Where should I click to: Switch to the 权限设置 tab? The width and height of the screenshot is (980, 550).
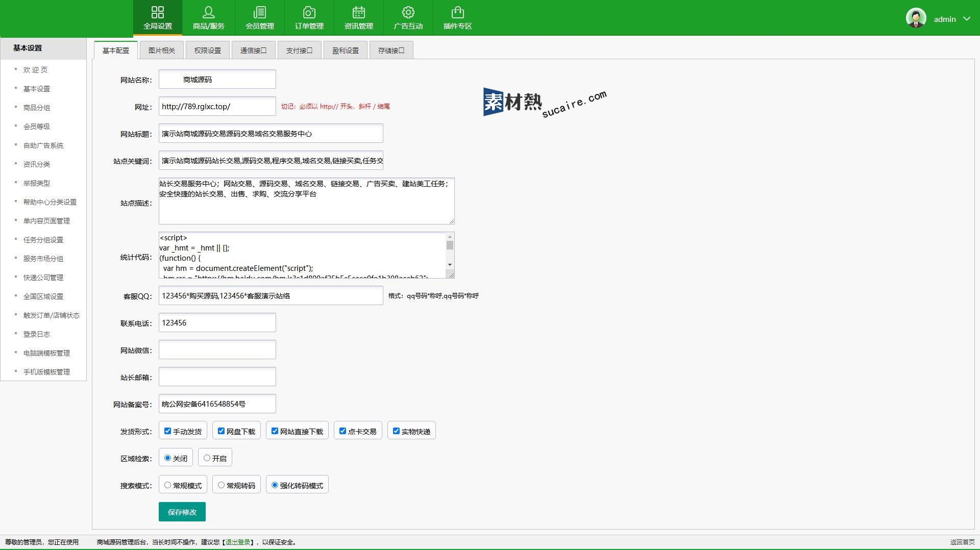208,51
